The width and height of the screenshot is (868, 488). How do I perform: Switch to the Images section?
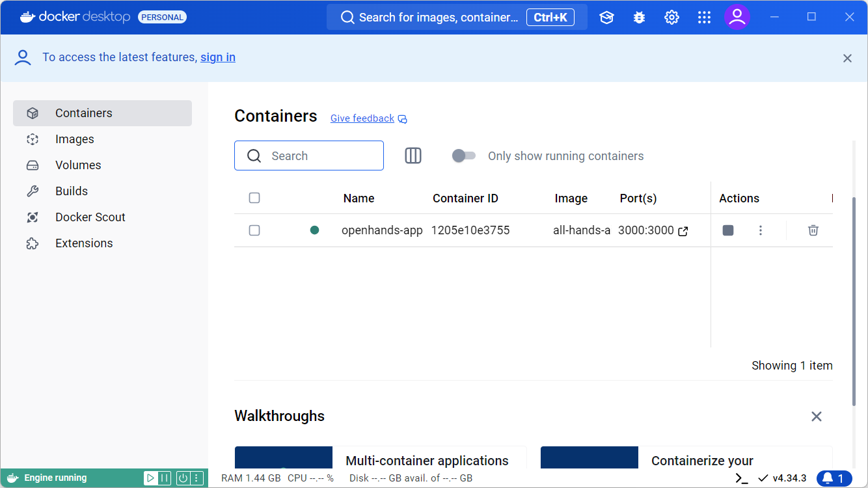74,139
